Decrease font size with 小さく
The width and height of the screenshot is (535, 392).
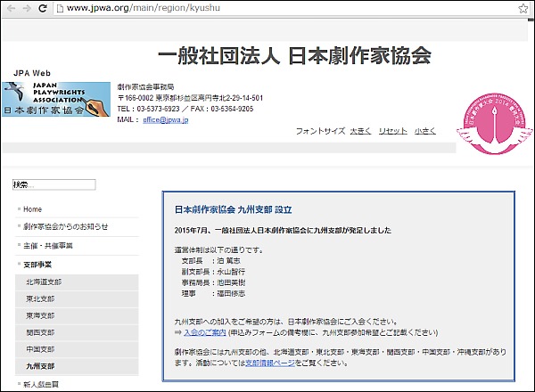coord(424,131)
